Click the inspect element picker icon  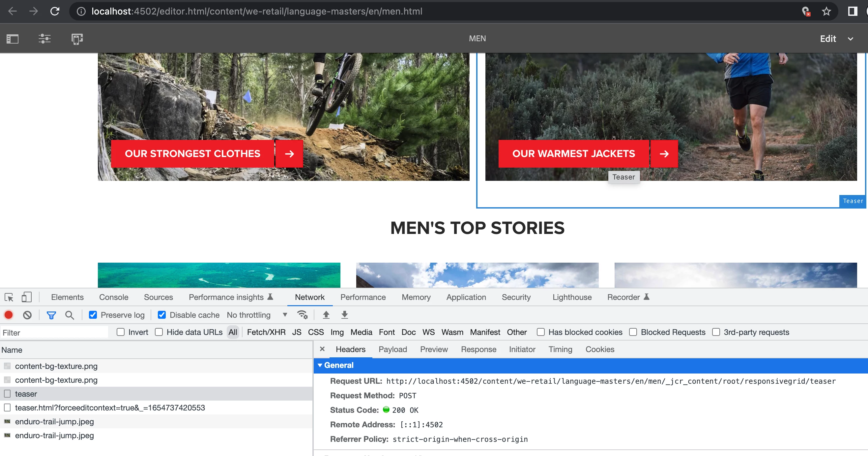click(9, 297)
